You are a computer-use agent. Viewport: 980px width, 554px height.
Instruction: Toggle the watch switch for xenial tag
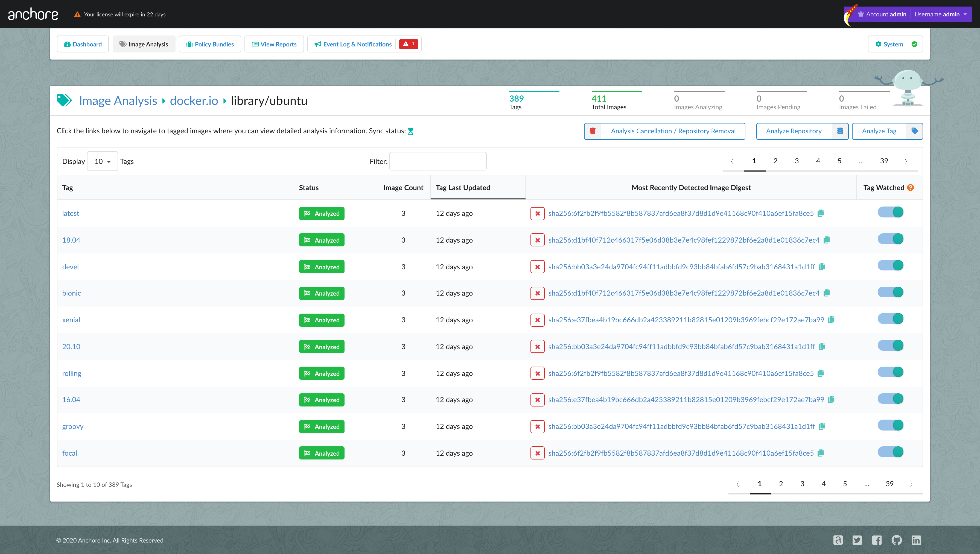click(891, 319)
